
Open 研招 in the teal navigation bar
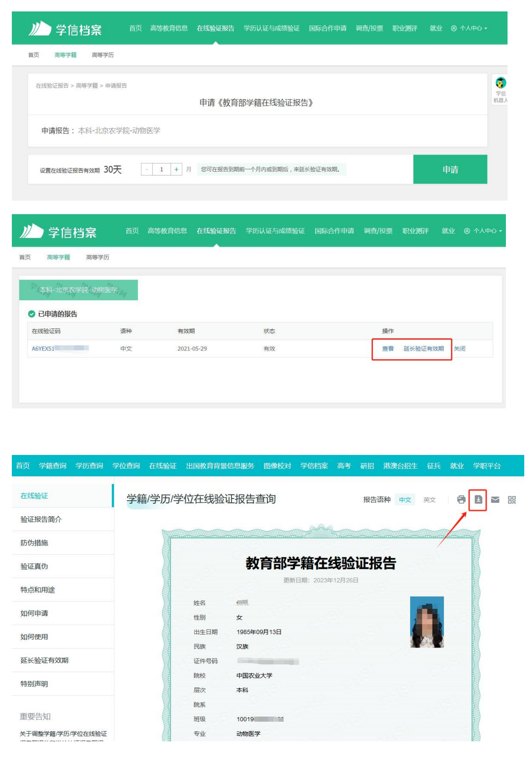[x=367, y=466]
